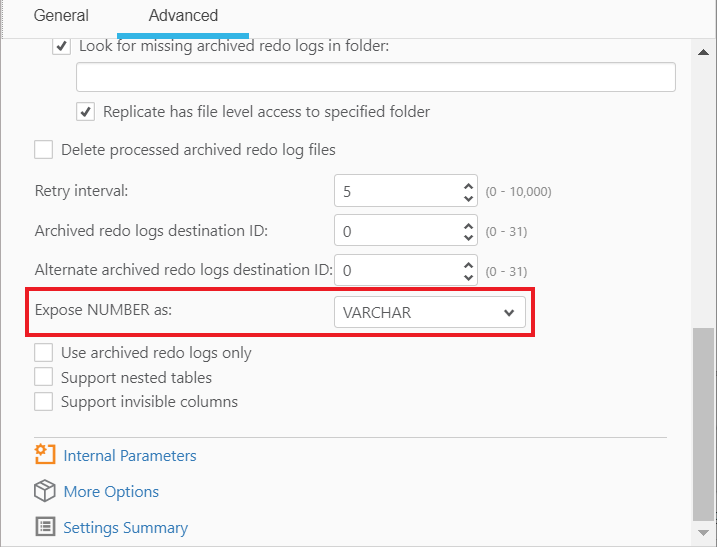The height and width of the screenshot is (547, 717).
Task: Open the Settings Summary link
Action: click(125, 527)
